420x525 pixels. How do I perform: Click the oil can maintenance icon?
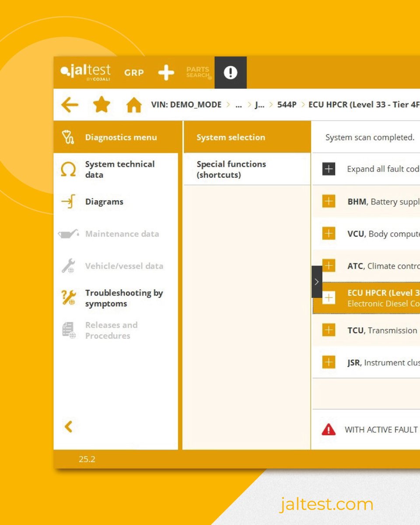(68, 234)
